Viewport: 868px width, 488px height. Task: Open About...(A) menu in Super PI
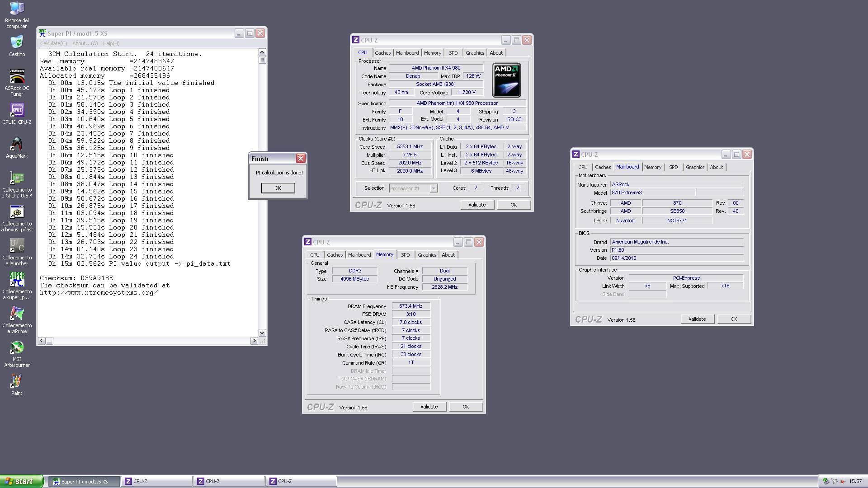[x=85, y=43]
